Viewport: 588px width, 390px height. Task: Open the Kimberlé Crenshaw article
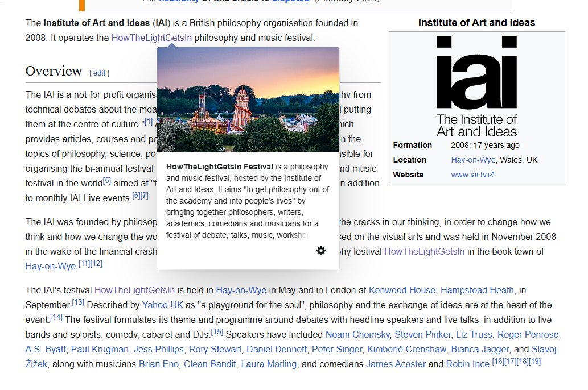(x=406, y=350)
